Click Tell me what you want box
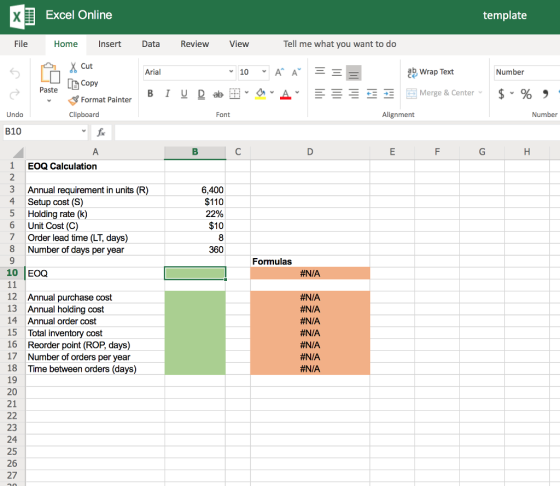The width and height of the screenshot is (560, 486). click(x=340, y=44)
